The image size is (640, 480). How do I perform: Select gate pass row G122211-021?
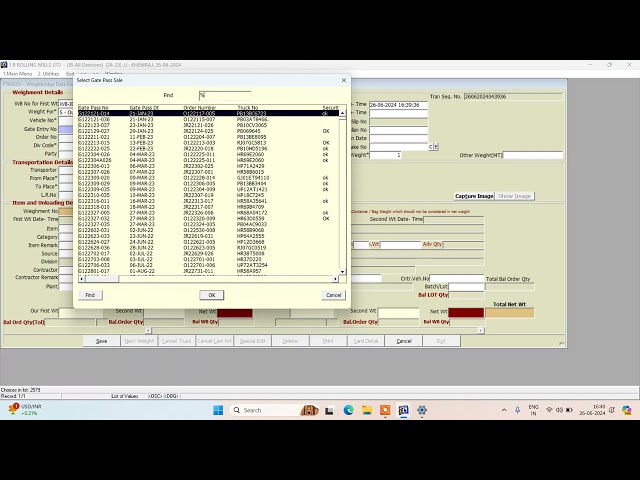click(x=208, y=137)
